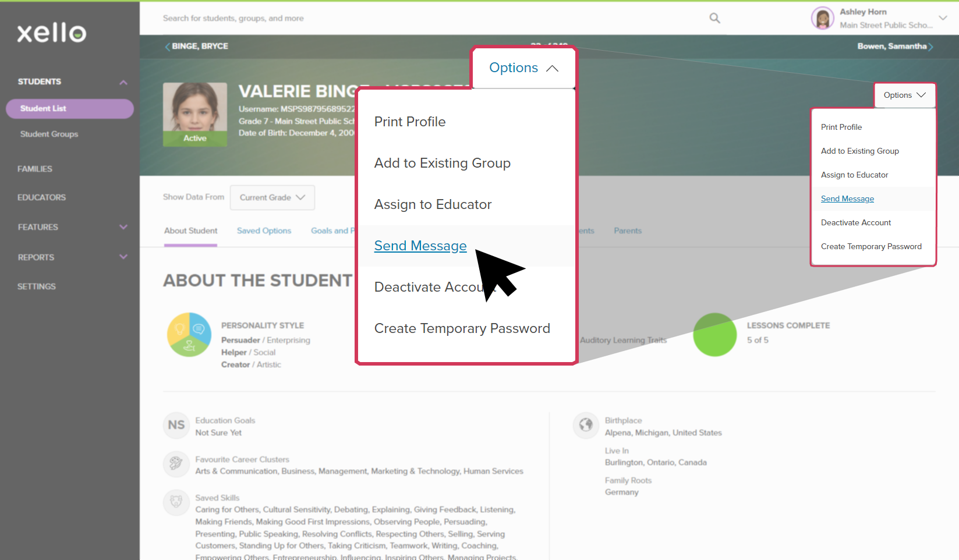Open the Current Grade dropdown
Screen dimensions: 959x560
tap(273, 197)
